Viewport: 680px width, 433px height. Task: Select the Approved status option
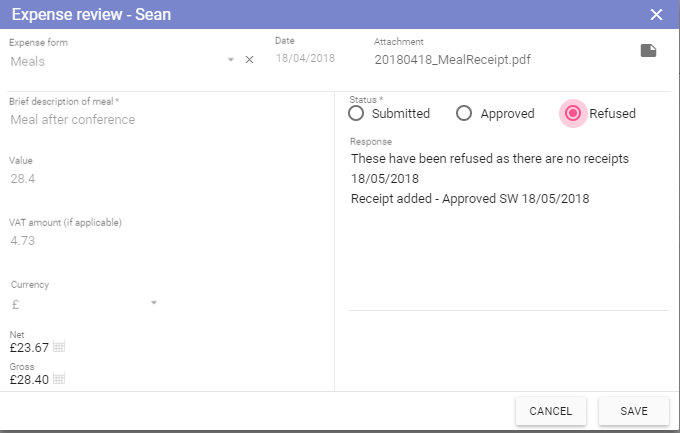pos(464,114)
